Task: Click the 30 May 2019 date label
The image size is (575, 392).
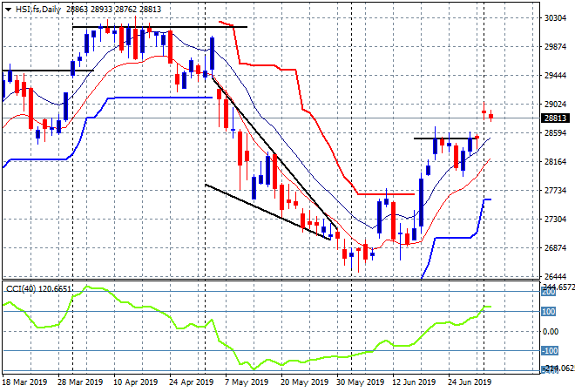Action: 360,382
